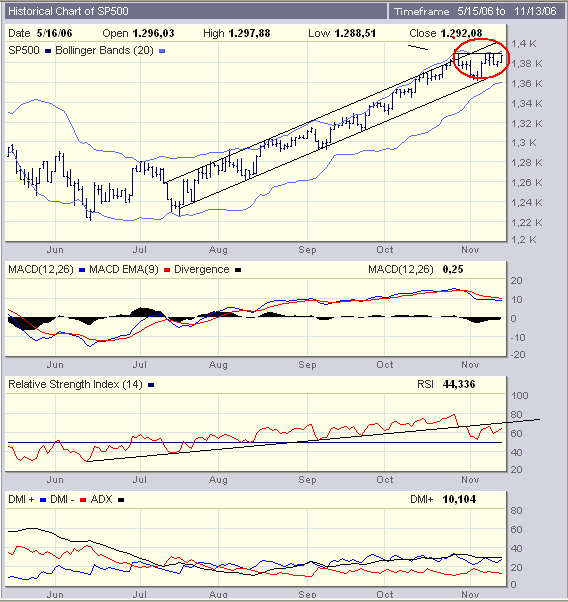Click the Relative Strength Index legend swatch
Image resolution: width=568 pixels, height=602 pixels.
coord(151,385)
